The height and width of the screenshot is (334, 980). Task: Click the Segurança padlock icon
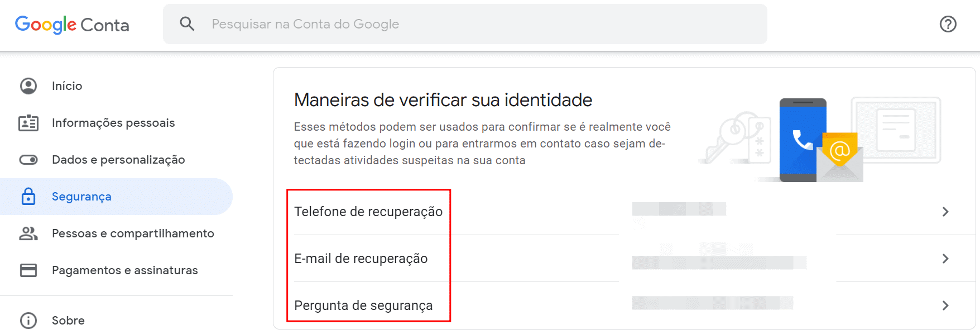[x=28, y=197]
